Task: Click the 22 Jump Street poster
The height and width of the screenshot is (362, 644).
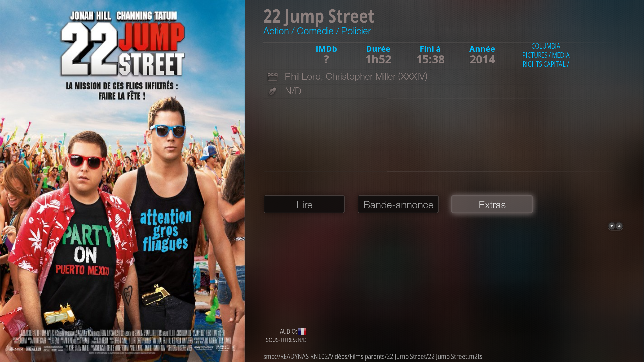Action: [122, 181]
